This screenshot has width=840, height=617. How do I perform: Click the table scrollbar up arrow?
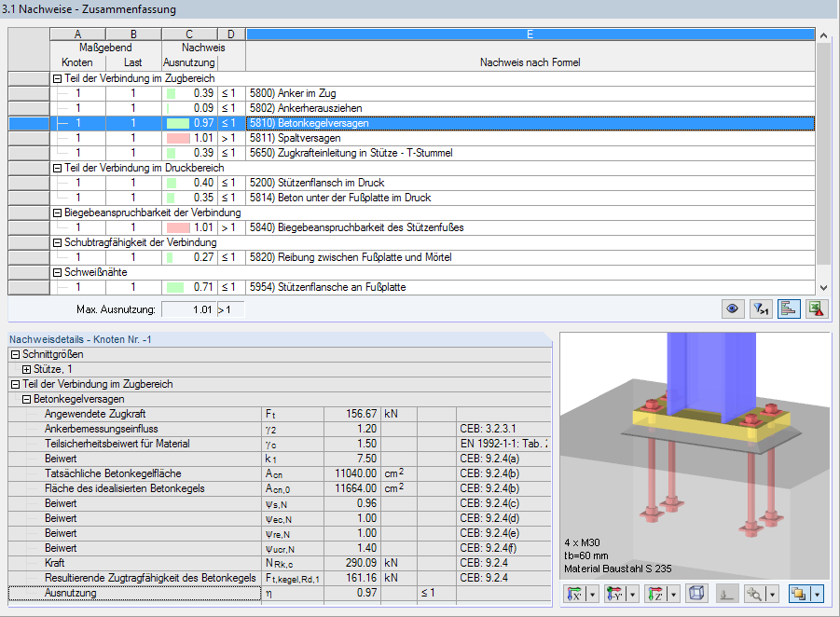[x=823, y=36]
